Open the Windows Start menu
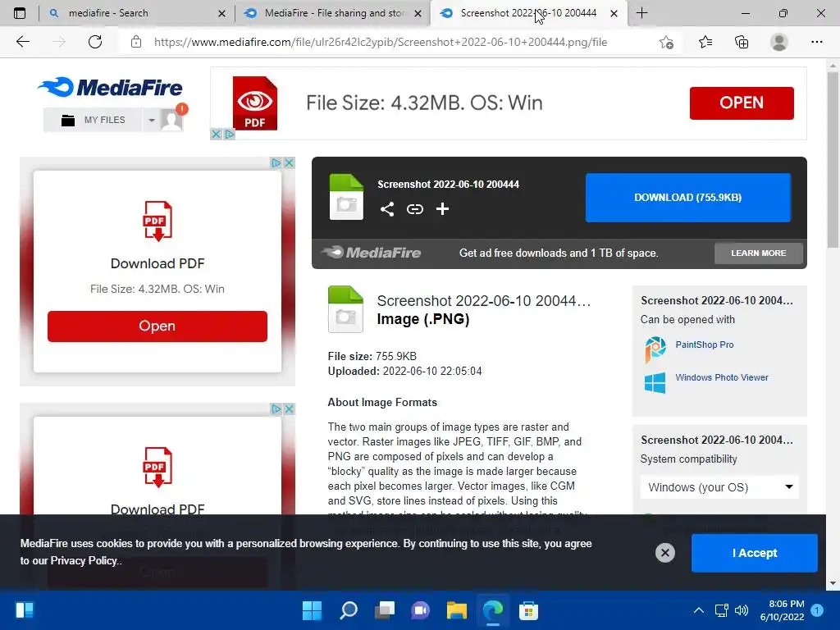The image size is (840, 630). (312, 610)
